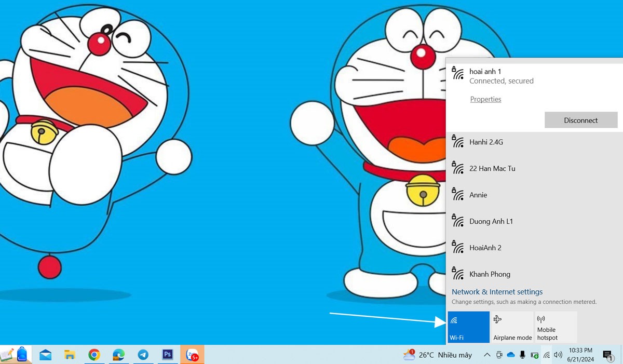Open Network & Internet settings link

tap(497, 292)
